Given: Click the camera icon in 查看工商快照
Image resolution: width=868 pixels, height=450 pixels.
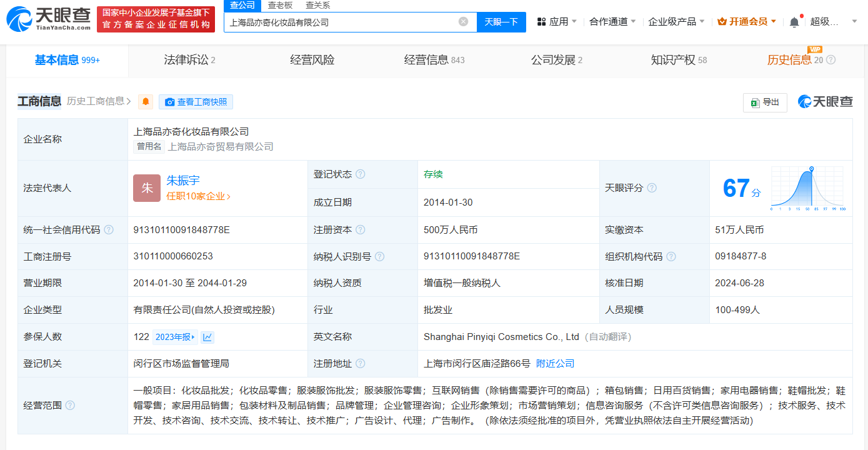Looking at the screenshot, I should tap(169, 102).
